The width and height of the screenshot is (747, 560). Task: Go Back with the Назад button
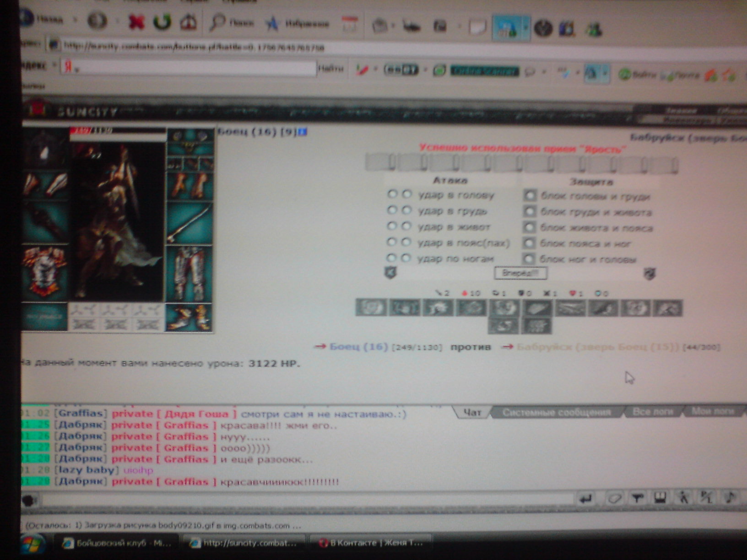click(42, 19)
